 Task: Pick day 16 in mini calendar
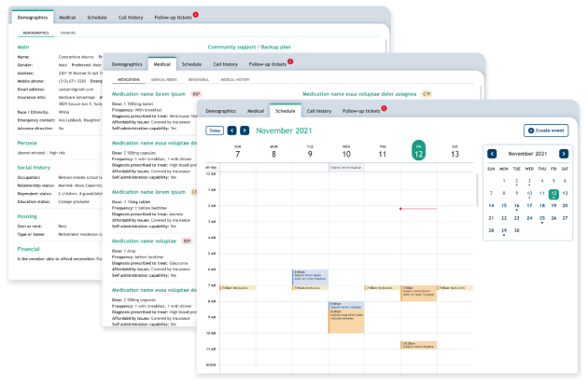point(517,206)
